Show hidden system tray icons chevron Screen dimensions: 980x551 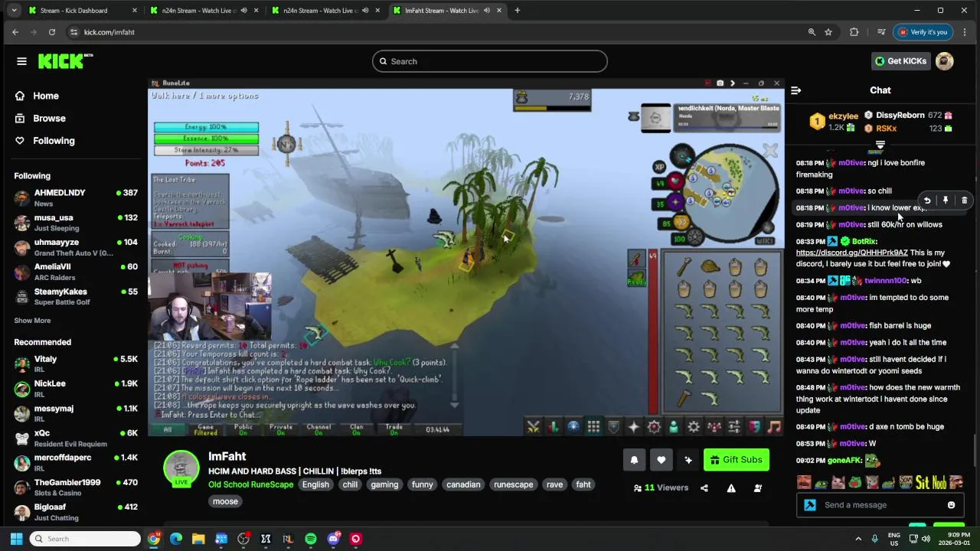(858, 539)
